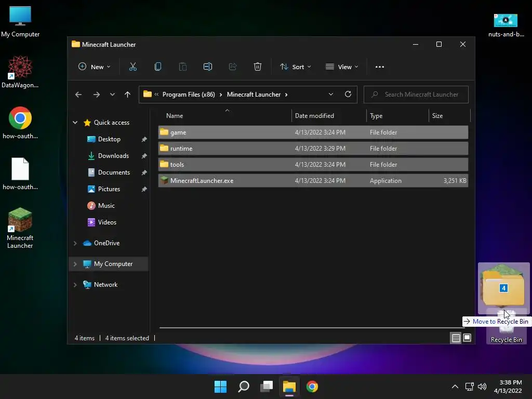Open Videos in navigation pane
Viewport: 532px width, 399px height.
[x=107, y=222]
